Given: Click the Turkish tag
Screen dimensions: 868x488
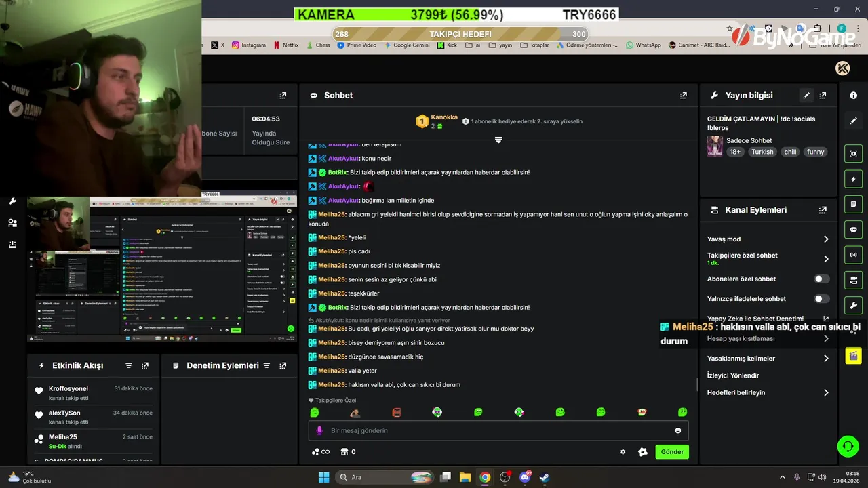Looking at the screenshot, I should pos(762,152).
